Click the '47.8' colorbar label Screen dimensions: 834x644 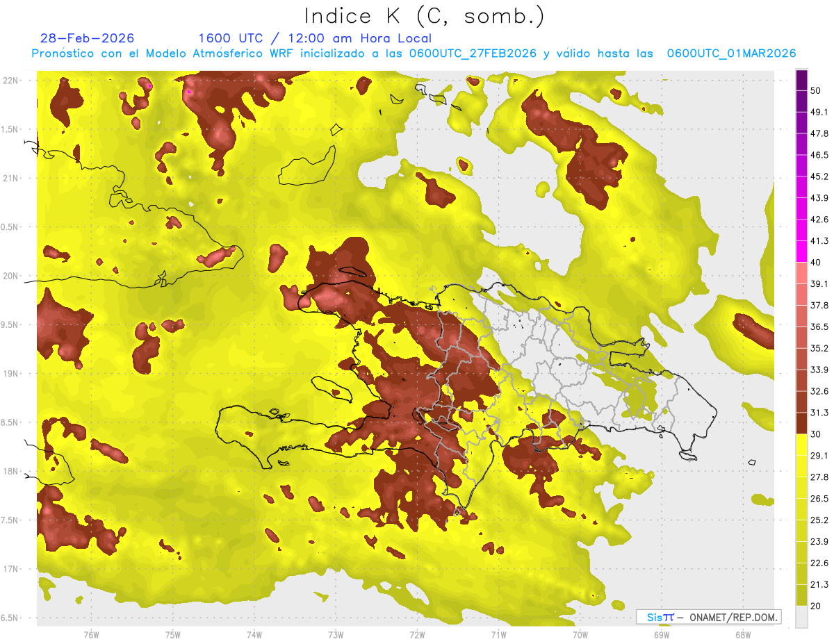pyautogui.click(x=819, y=133)
